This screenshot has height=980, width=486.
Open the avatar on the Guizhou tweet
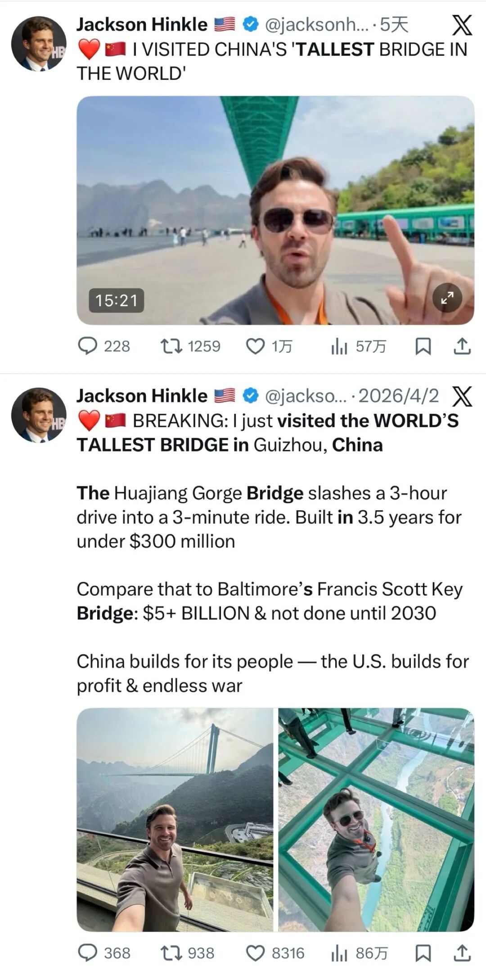38,414
